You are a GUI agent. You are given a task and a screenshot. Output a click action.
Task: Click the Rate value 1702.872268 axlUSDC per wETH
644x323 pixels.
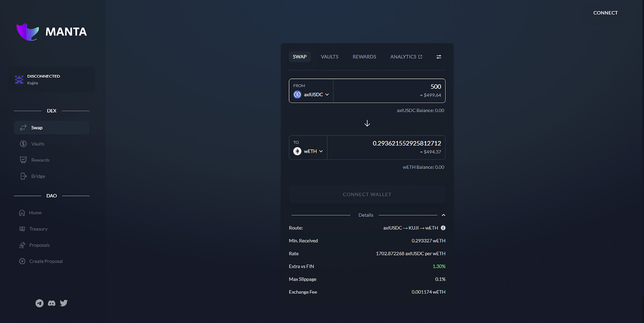[x=411, y=253]
